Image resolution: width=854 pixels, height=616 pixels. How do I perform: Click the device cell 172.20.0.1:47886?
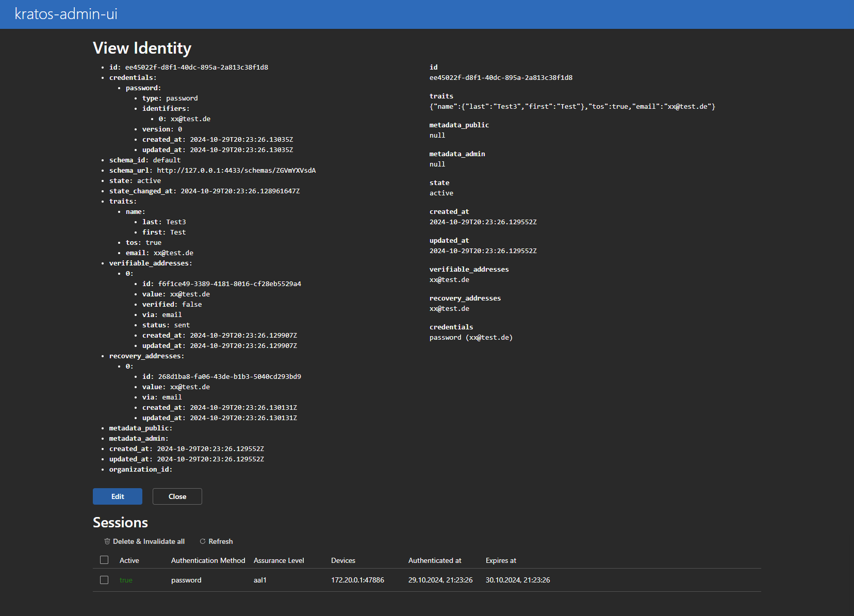[357, 580]
